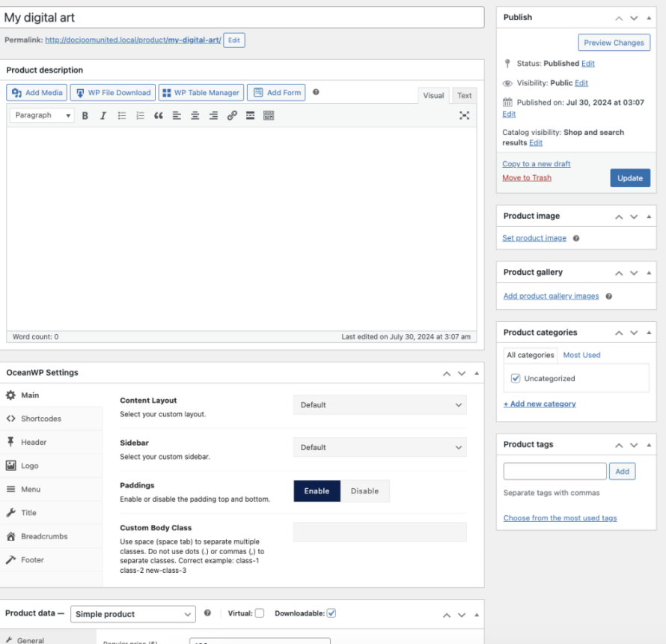Open the Content Layout dropdown
The height and width of the screenshot is (644, 666).
click(x=379, y=405)
